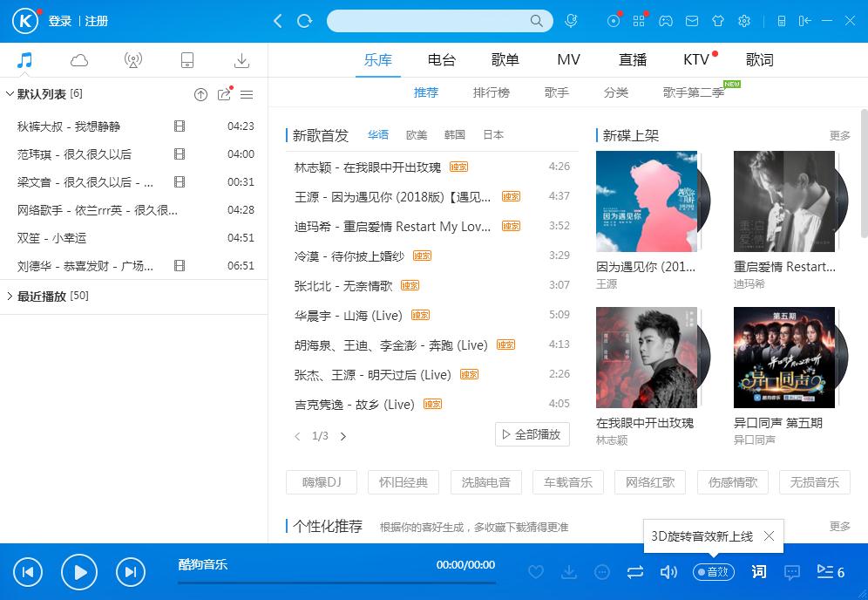Click the 怀旧经典 tag button
868x600 pixels.
pyautogui.click(x=403, y=482)
